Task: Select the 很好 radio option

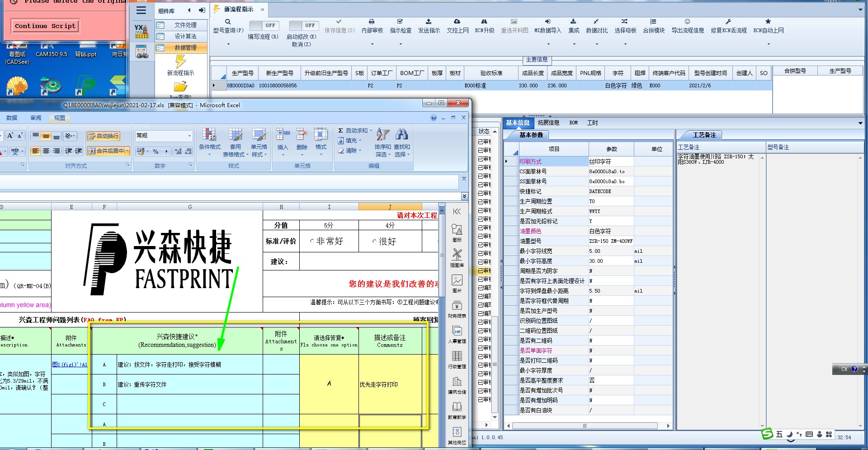Action: click(374, 242)
